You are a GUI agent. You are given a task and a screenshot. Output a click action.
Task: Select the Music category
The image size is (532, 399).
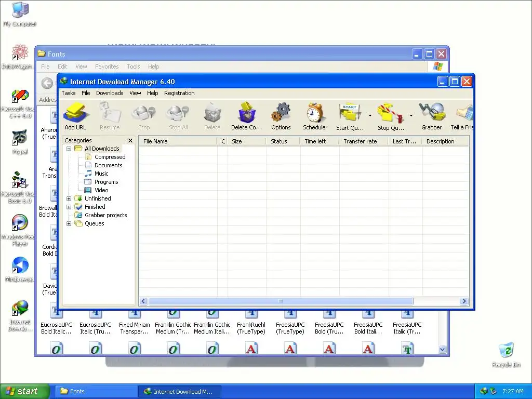(101, 174)
